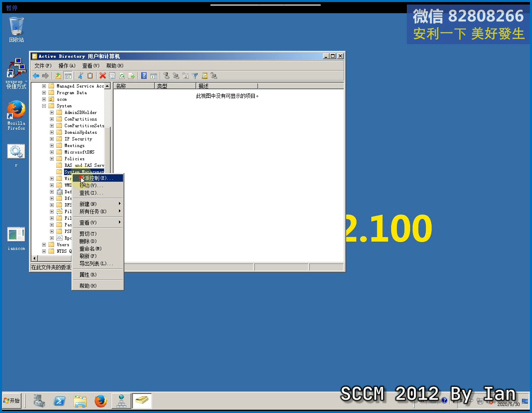The height and width of the screenshot is (413, 532).
Task: Click the create new group icon
Action: [x=176, y=76]
